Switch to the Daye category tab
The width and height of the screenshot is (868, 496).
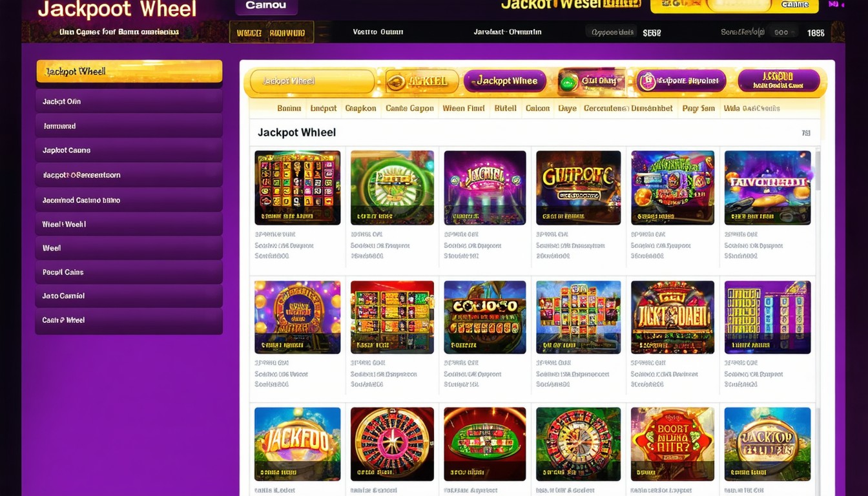[x=567, y=108]
